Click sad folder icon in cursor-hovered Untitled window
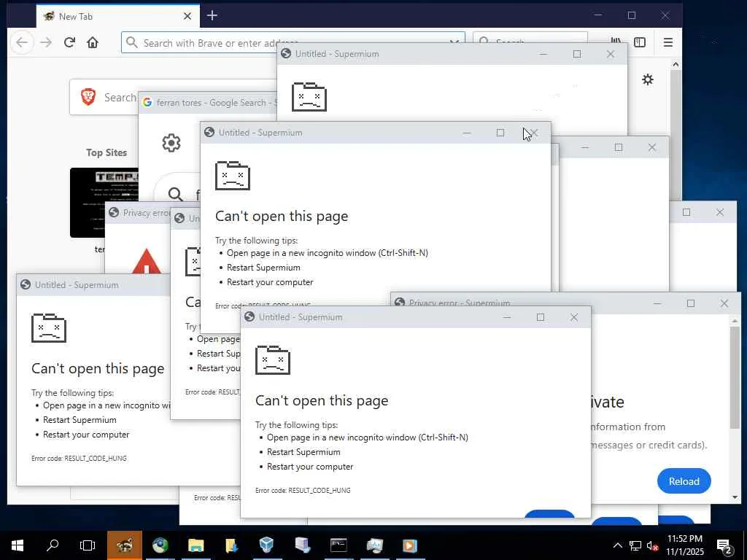The height and width of the screenshot is (560, 747). coord(233,176)
